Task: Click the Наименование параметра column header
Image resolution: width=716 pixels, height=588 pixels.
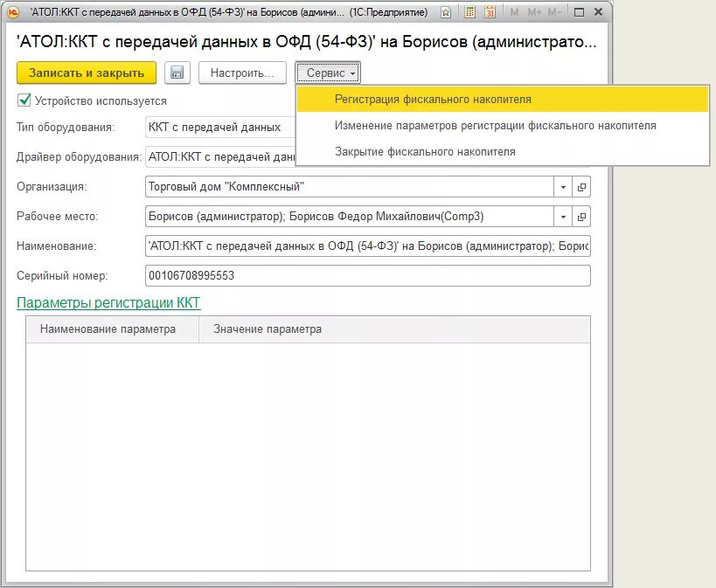Action: 112,329
